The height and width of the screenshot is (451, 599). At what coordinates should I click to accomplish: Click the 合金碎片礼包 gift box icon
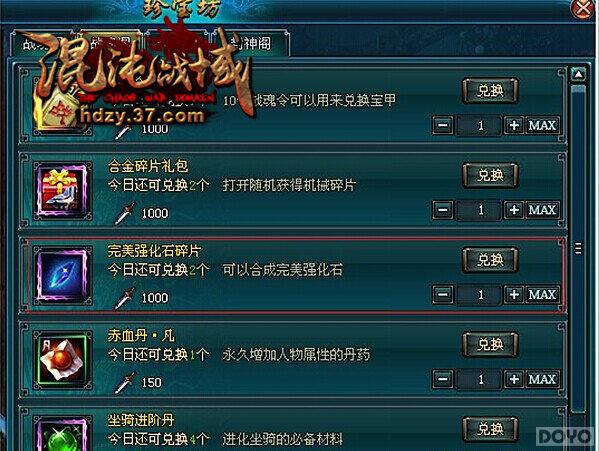62,191
